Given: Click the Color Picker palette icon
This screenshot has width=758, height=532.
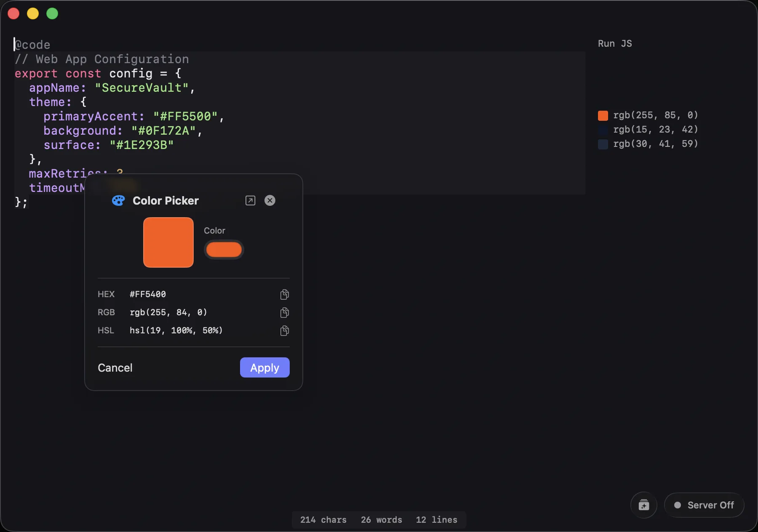Looking at the screenshot, I should (x=118, y=201).
